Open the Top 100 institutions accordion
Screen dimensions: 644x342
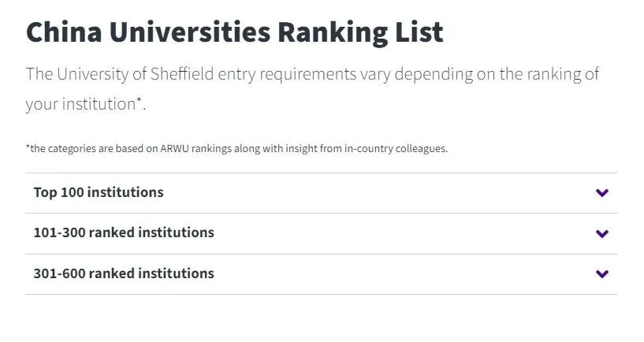[321, 193]
